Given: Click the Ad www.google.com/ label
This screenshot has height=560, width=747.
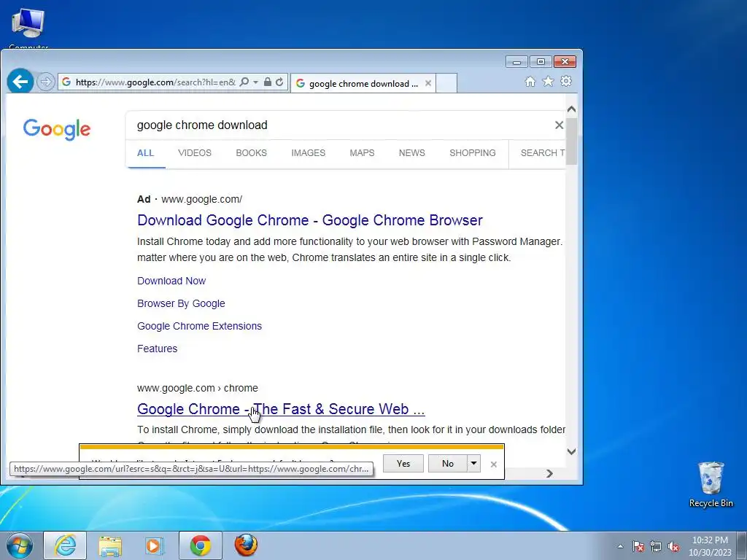Looking at the screenshot, I should point(190,199).
